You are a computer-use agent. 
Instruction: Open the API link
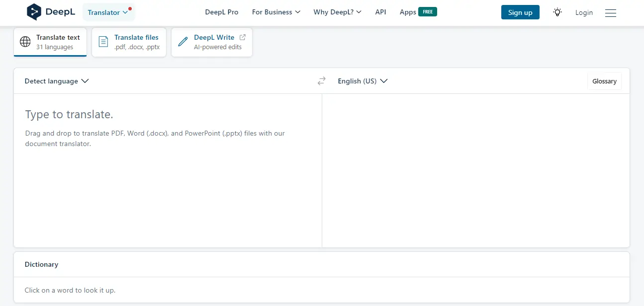pyautogui.click(x=380, y=12)
